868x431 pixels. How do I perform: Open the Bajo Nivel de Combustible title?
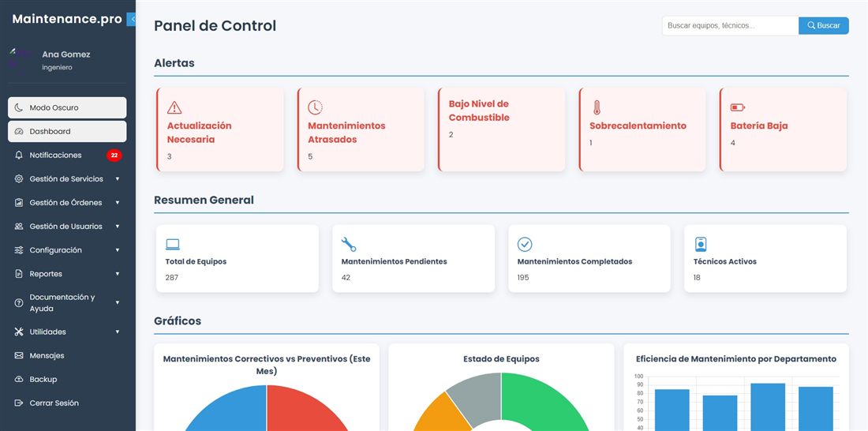tap(479, 111)
